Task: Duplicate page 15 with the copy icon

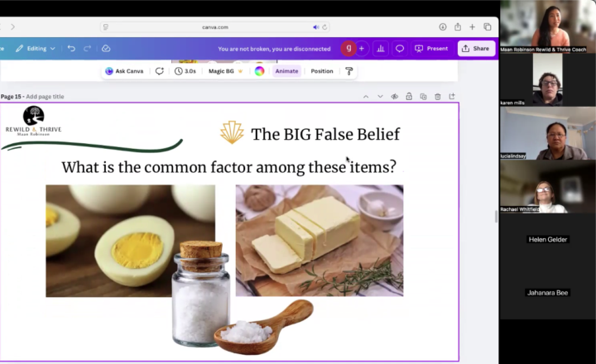Action: point(423,97)
